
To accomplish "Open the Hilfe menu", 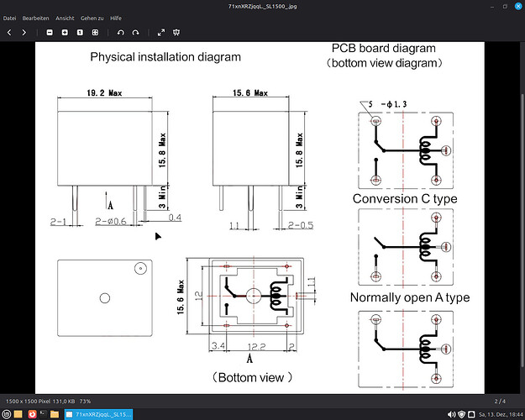I will (116, 18).
